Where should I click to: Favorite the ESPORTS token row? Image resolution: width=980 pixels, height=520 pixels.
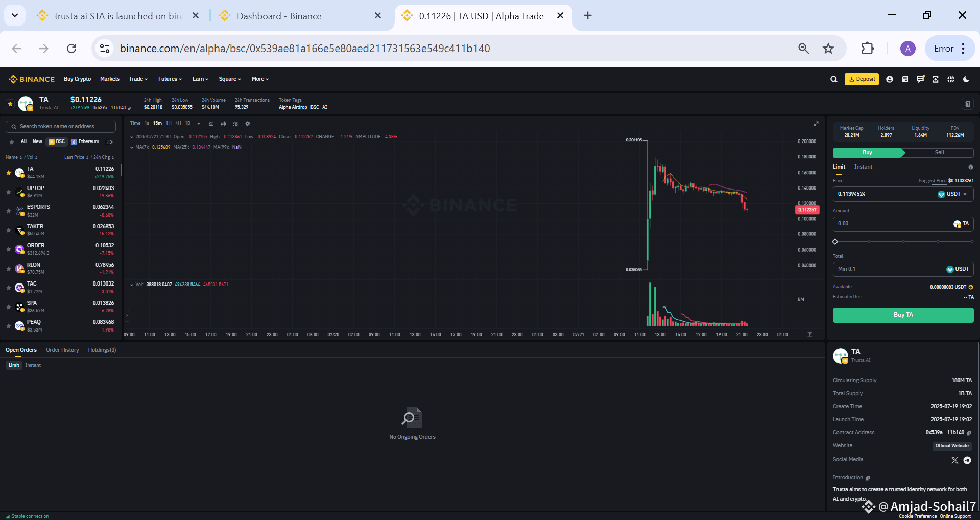[9, 211]
